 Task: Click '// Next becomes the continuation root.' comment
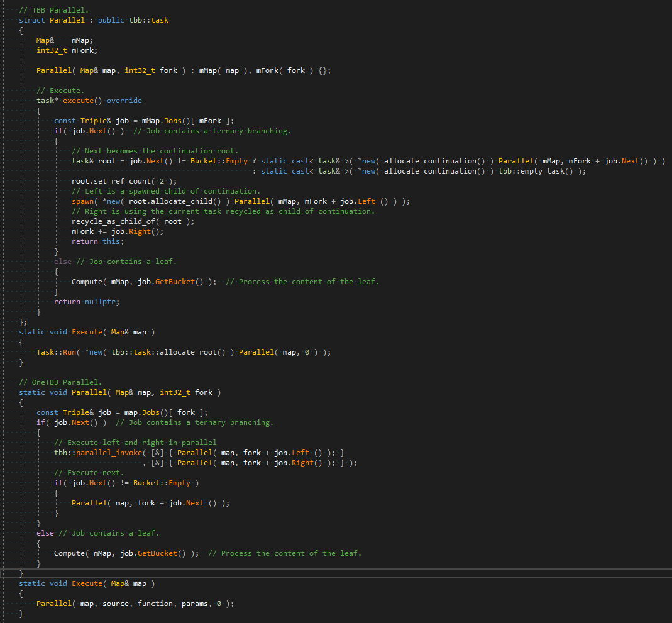(155, 151)
